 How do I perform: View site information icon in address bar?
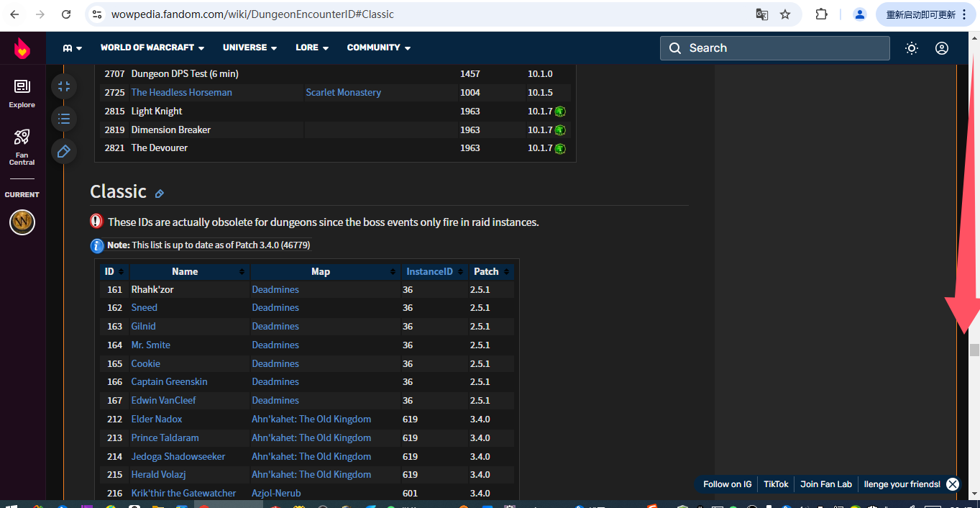(99, 14)
